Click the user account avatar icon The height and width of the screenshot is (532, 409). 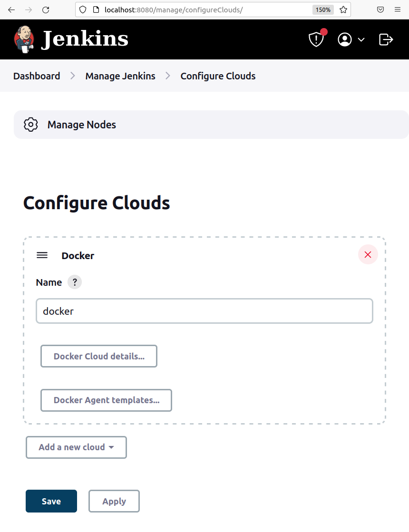[344, 39]
